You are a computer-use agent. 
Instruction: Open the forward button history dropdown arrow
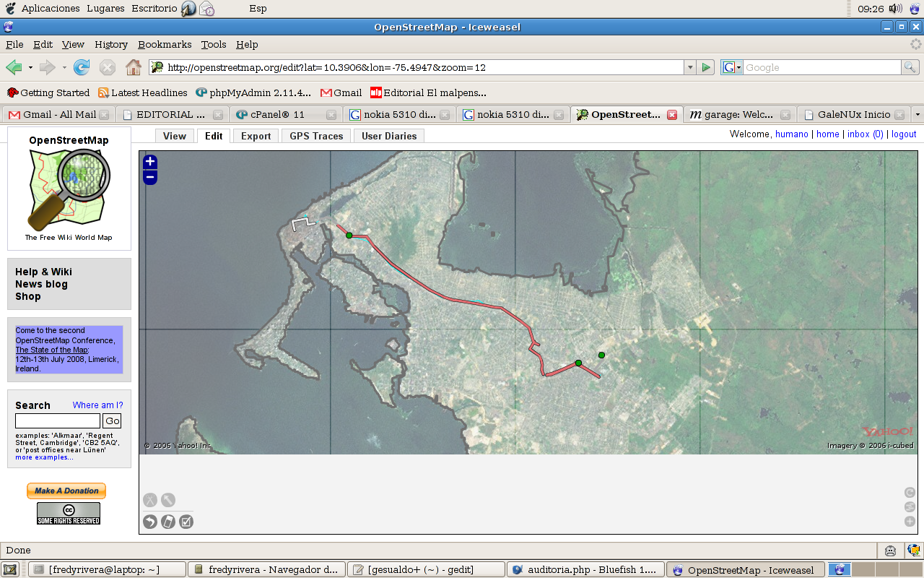(64, 67)
